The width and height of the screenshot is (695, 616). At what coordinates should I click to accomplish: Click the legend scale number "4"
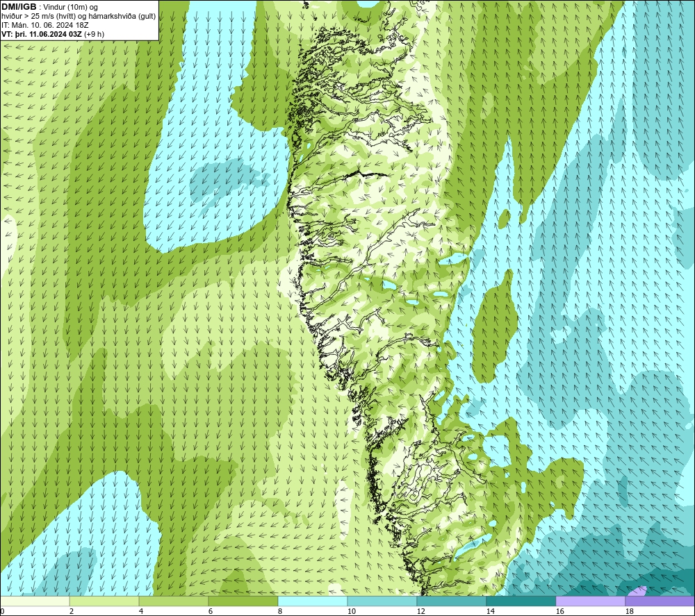click(x=141, y=611)
